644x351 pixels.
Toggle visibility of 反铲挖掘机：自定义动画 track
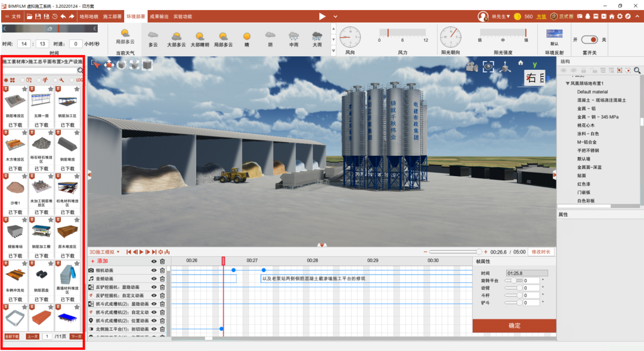point(154,295)
